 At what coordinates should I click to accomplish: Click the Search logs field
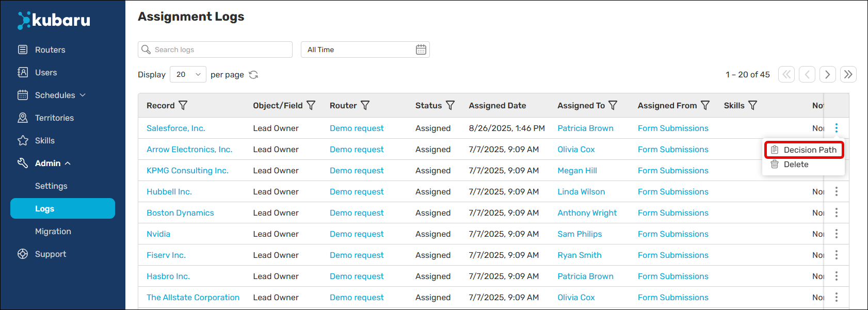click(x=215, y=50)
